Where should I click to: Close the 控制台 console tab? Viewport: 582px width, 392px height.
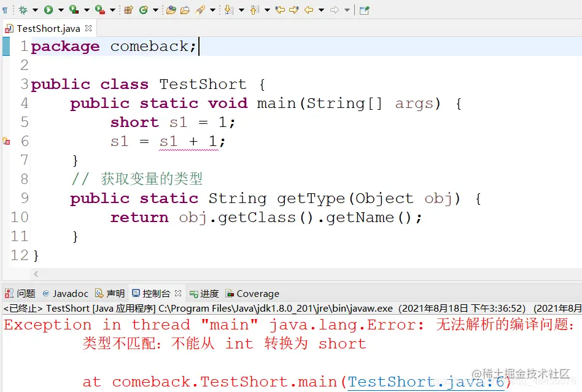pos(178,293)
